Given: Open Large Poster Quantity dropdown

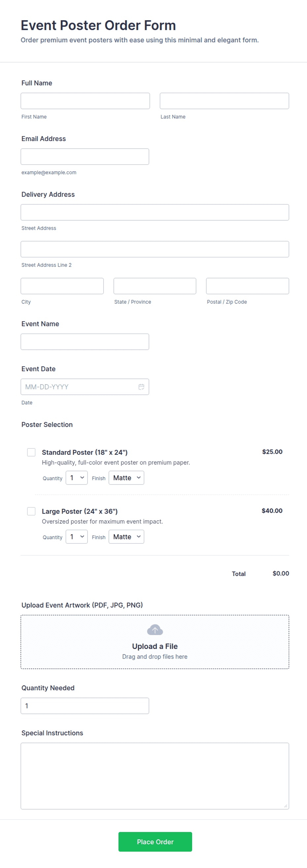Looking at the screenshot, I should pos(77,537).
